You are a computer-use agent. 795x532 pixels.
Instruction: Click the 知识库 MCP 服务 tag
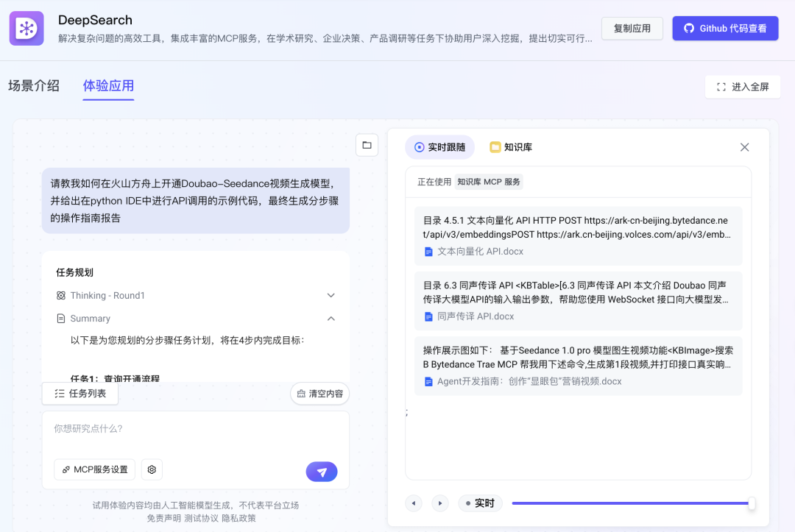489,182
